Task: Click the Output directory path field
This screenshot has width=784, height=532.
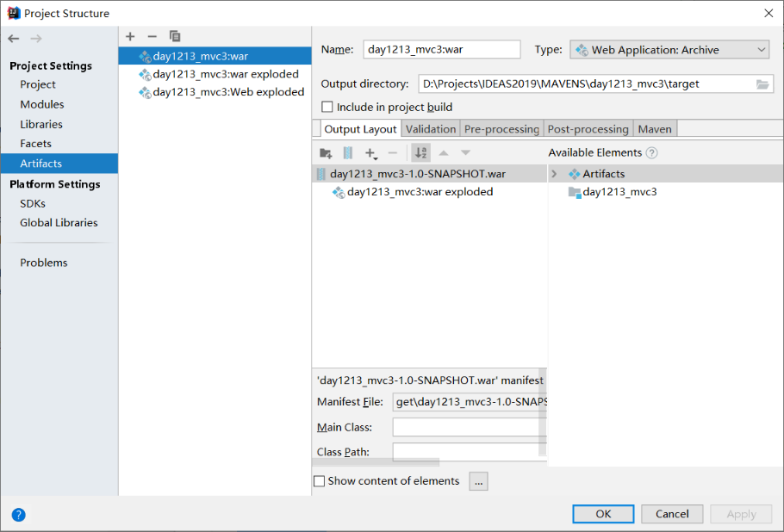Action: pyautogui.click(x=587, y=84)
